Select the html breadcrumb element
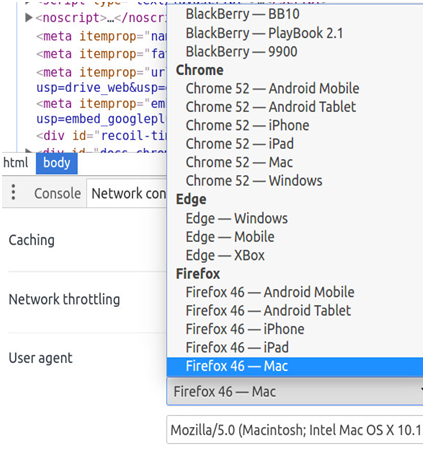This screenshot has height=462, width=424. [x=16, y=163]
